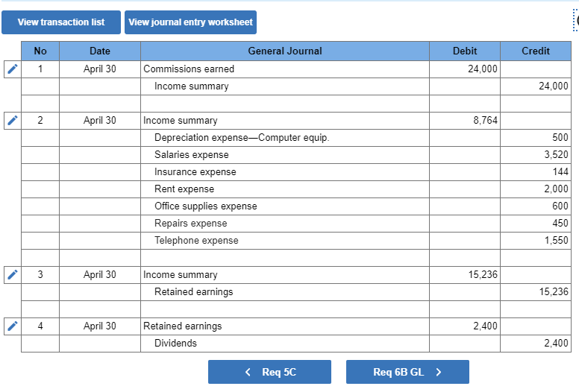Go forward to Req 6B GL
This screenshot has width=579, height=392.
click(407, 372)
